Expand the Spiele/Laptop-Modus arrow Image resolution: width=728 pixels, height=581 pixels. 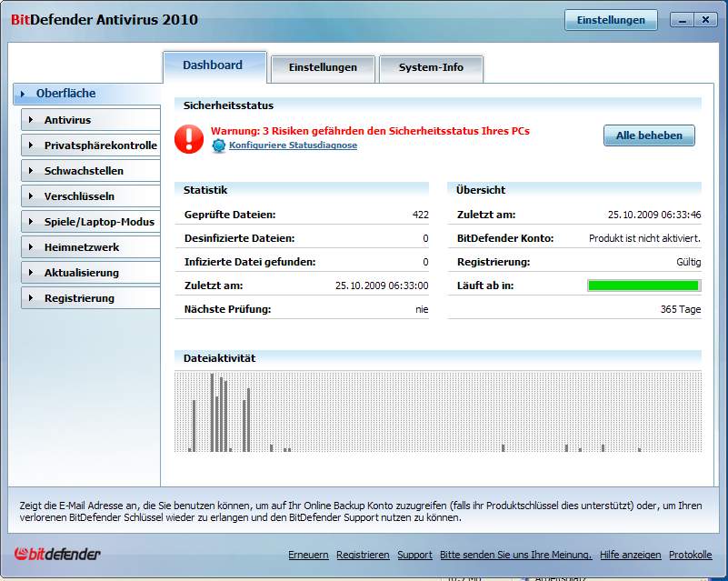(31, 222)
